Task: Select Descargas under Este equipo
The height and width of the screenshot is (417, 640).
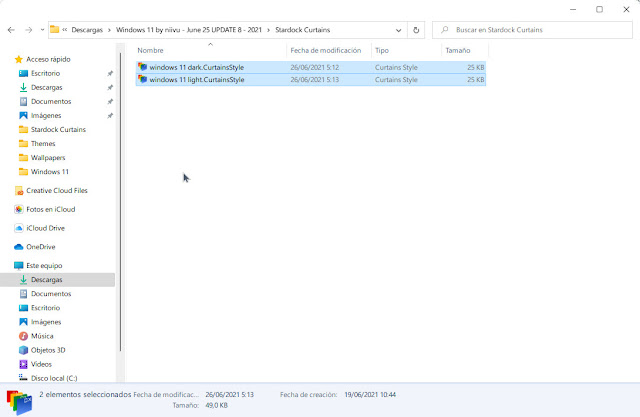Action: click(x=47, y=280)
